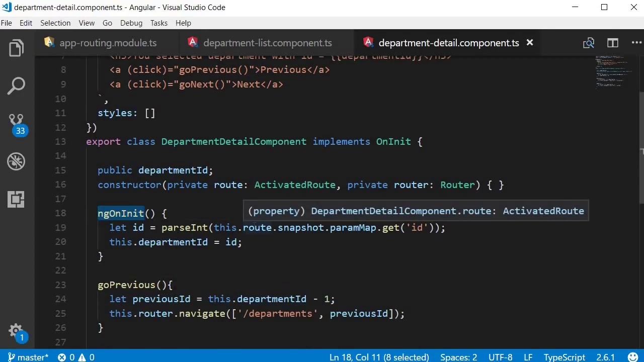This screenshot has height=362, width=644.
Task: Click the hover tooltip showing route property
Action: point(416,211)
